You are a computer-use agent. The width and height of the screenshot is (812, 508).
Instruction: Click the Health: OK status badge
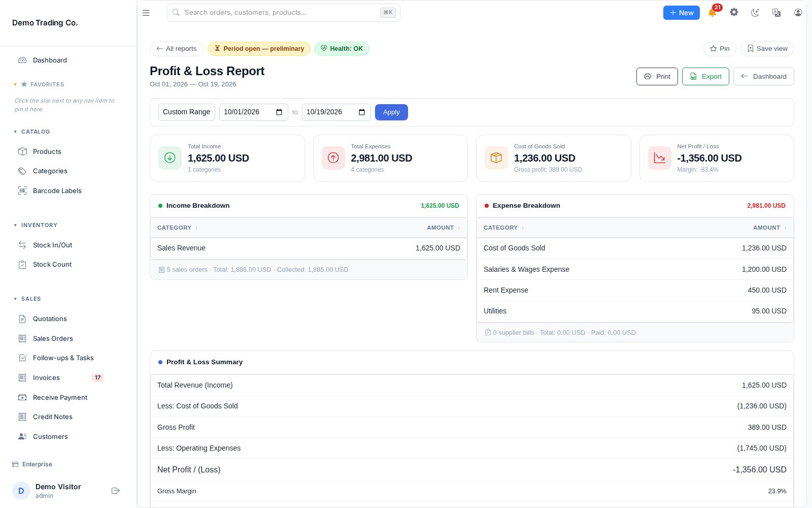[x=342, y=49]
